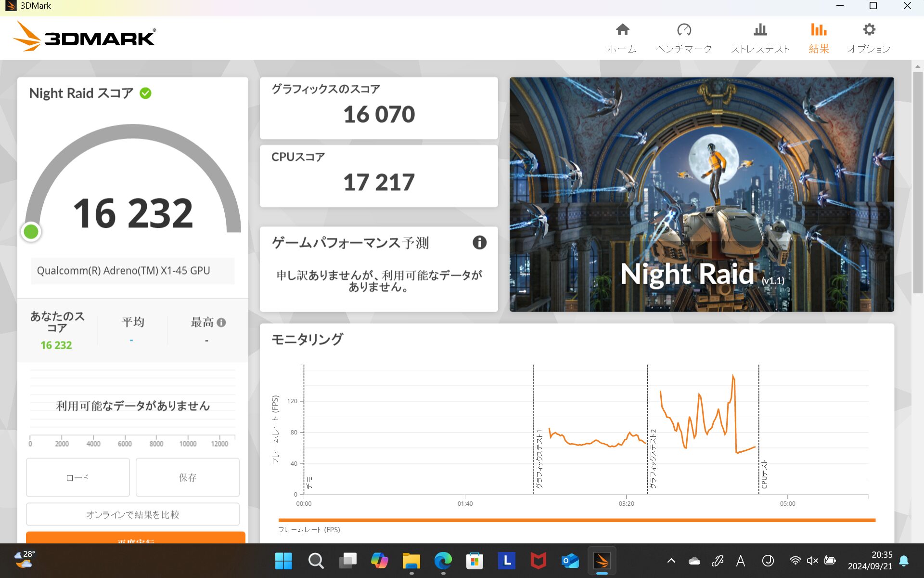Click the IME input mode A icon
The image size is (924, 578).
pos(741,561)
